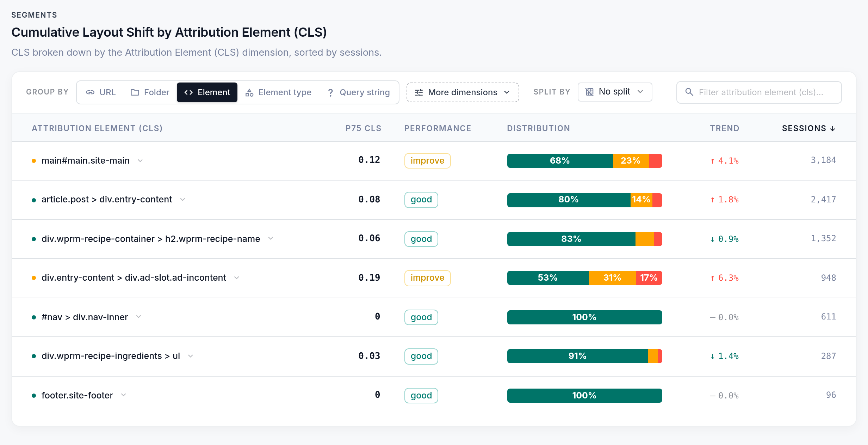Click the #nav > div.nav-inner element name

pyautogui.click(x=85, y=317)
